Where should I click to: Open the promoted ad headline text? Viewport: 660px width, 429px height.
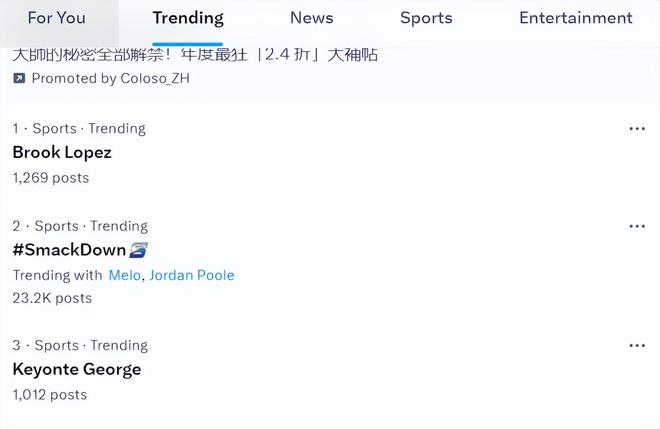tap(195, 54)
